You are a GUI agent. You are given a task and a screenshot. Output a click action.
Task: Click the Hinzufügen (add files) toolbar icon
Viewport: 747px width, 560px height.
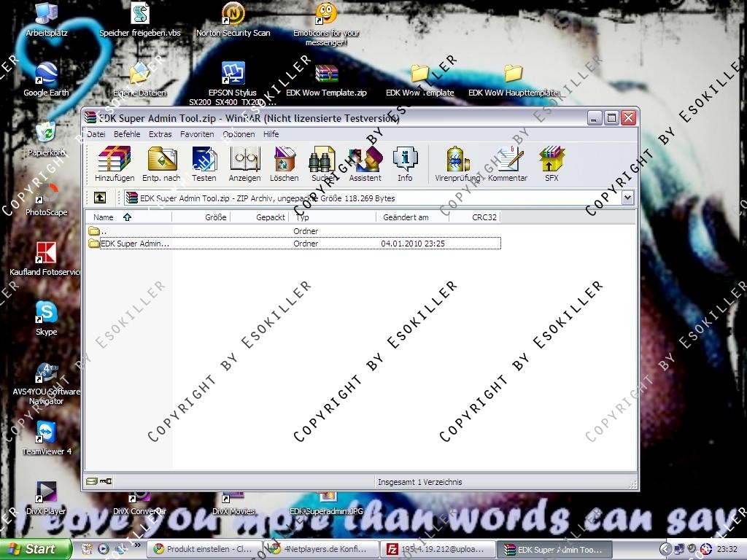(115, 164)
